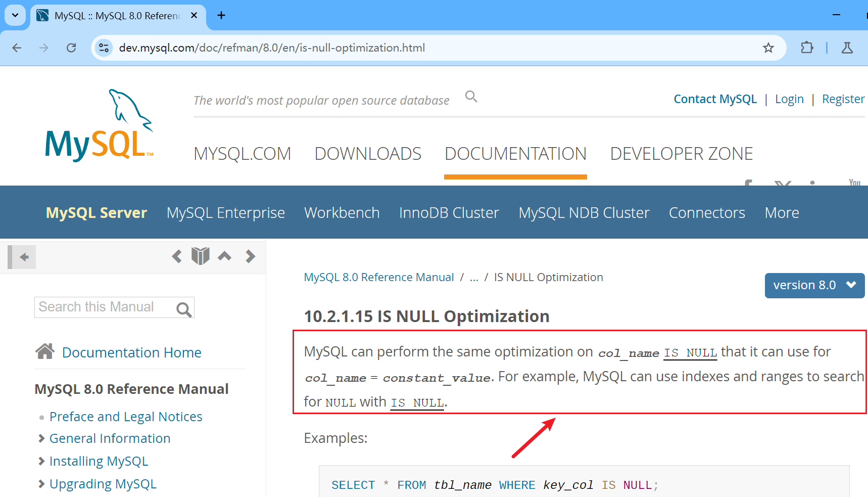The width and height of the screenshot is (868, 497).
Task: Go to next manual page chevron
Action: [250, 256]
